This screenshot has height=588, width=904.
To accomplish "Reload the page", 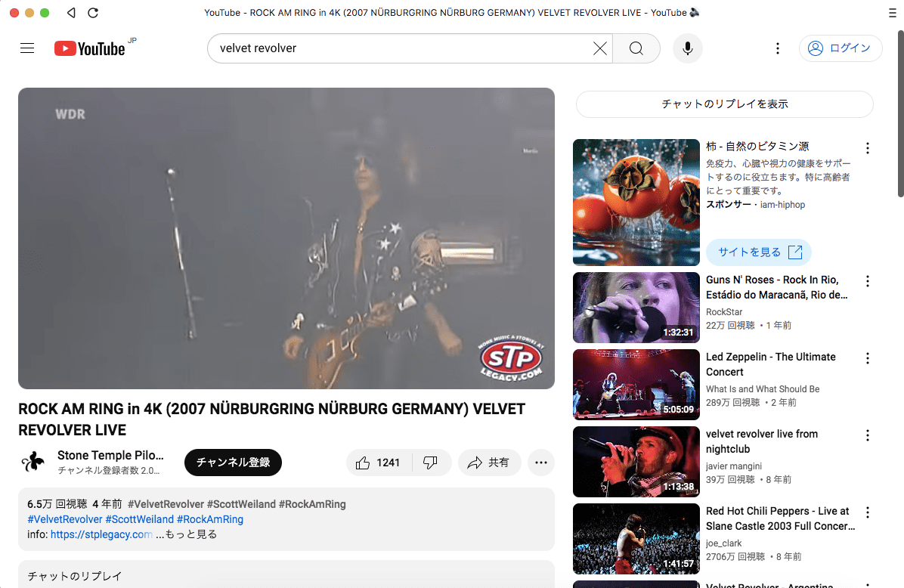I will [x=93, y=13].
